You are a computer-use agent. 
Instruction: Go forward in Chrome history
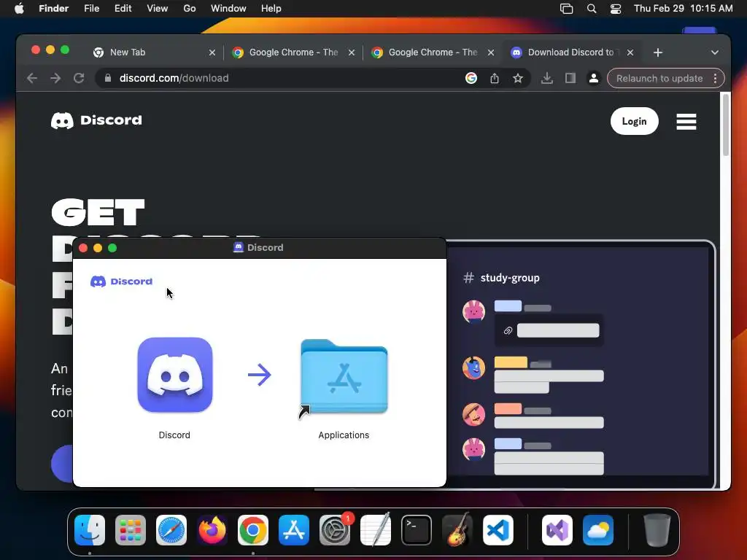pos(55,78)
